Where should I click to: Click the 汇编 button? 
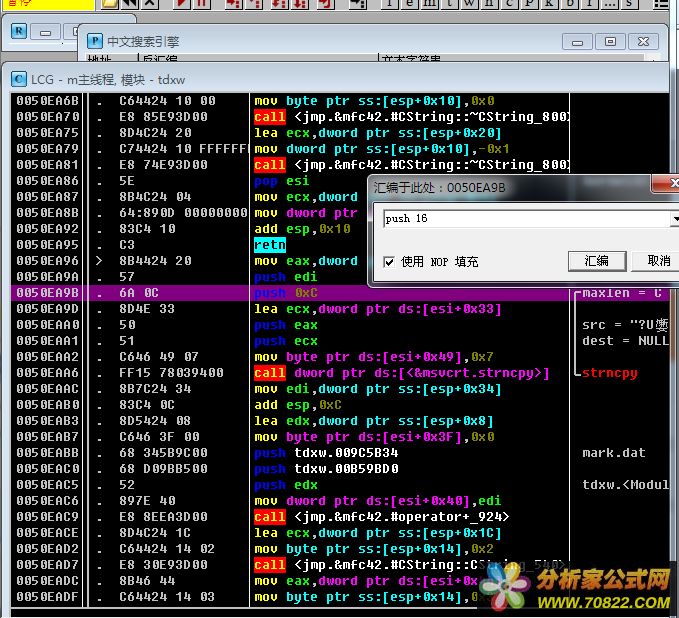(597, 261)
